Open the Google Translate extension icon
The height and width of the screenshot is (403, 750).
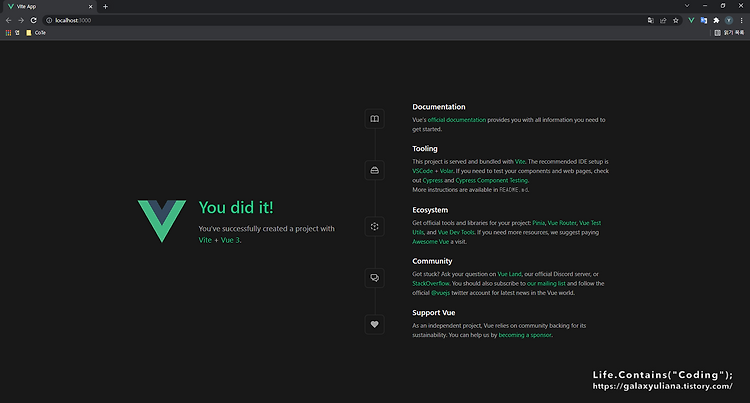704,20
